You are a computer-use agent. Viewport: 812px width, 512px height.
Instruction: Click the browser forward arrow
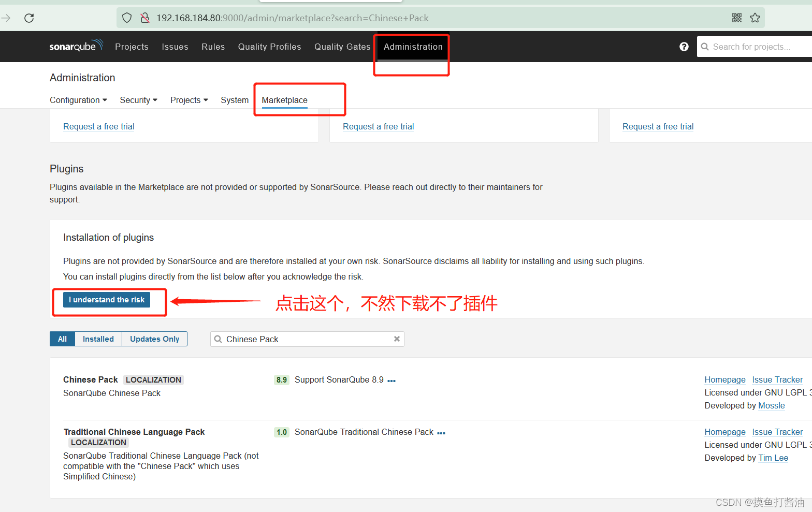pos(6,18)
